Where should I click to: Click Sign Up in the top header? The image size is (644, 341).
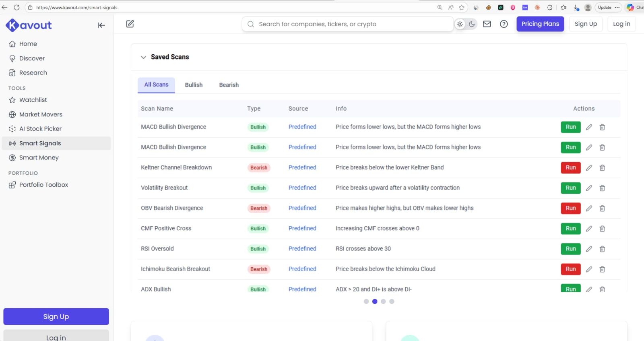[586, 24]
